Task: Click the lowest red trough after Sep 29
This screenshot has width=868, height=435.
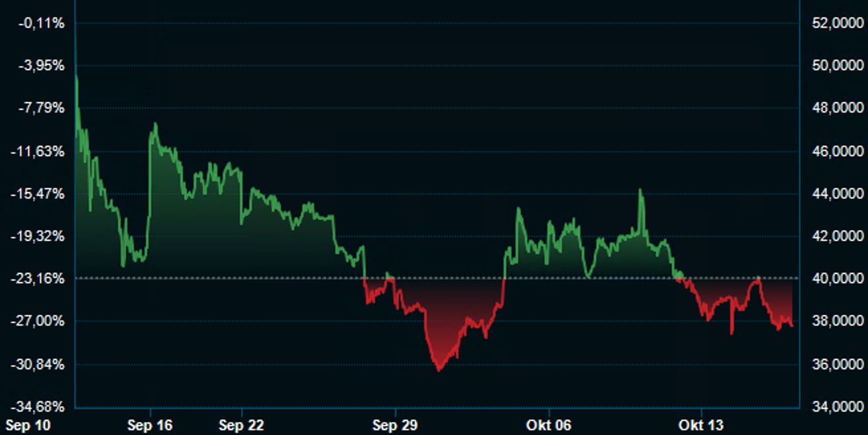Action: (438, 369)
